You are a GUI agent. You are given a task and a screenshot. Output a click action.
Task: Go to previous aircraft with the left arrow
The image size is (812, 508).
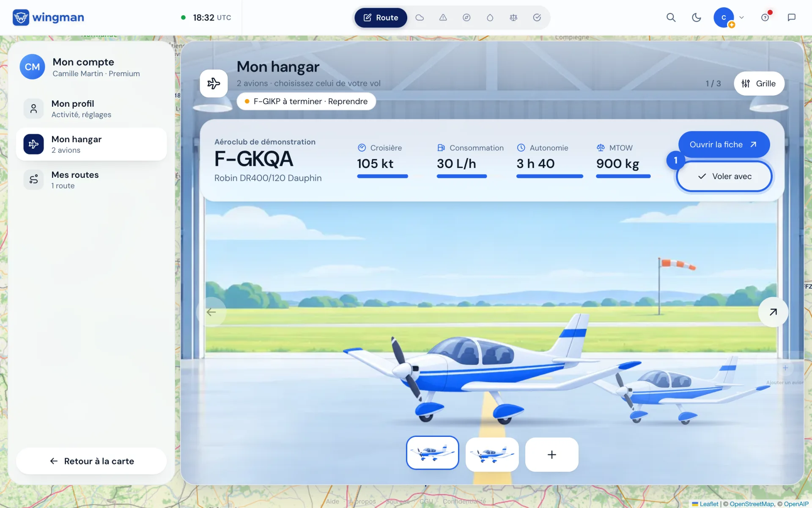click(211, 312)
